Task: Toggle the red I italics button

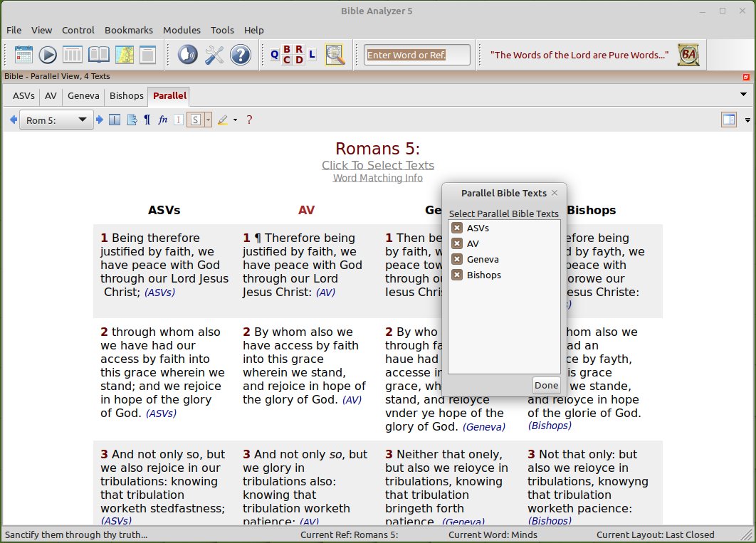Action: tap(179, 120)
